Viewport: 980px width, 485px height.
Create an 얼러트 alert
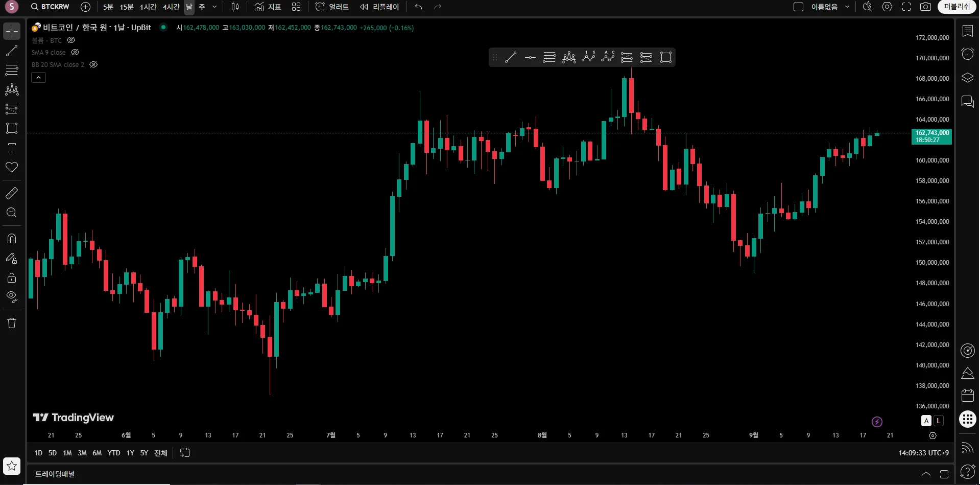[x=332, y=7]
